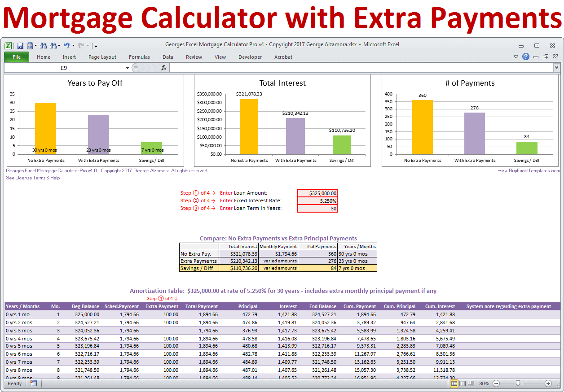
Task: Switch to Page Break Preview view
Action: pos(472,383)
